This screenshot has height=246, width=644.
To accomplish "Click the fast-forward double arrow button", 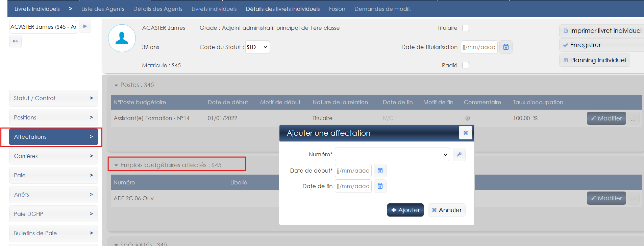I will 16,41.
